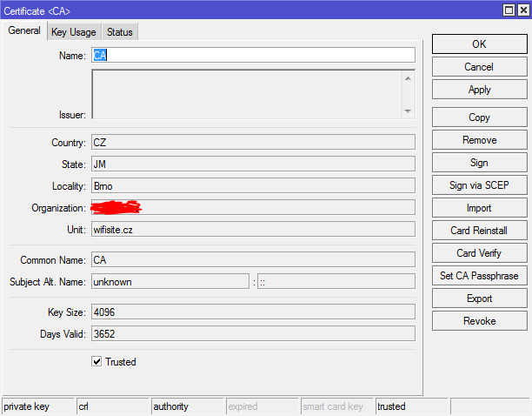Viewport: 532px width, 416px height.
Task: Open Sign via SCEP
Action: [x=479, y=185]
